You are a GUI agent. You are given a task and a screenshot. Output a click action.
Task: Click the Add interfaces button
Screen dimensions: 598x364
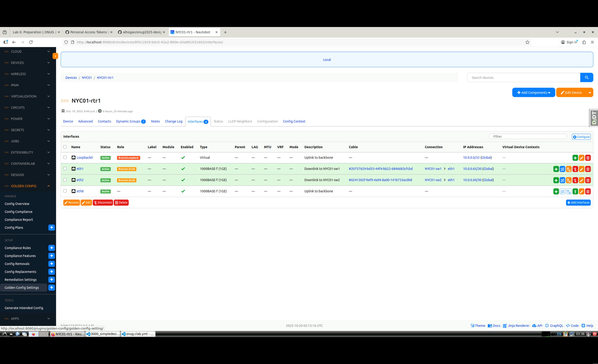(578, 203)
